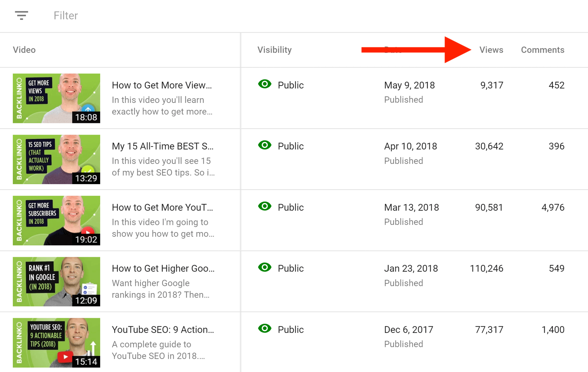The height and width of the screenshot is (372, 588).
Task: Click the visibility eye on the YouTube SEO video row
Action: [x=264, y=328]
